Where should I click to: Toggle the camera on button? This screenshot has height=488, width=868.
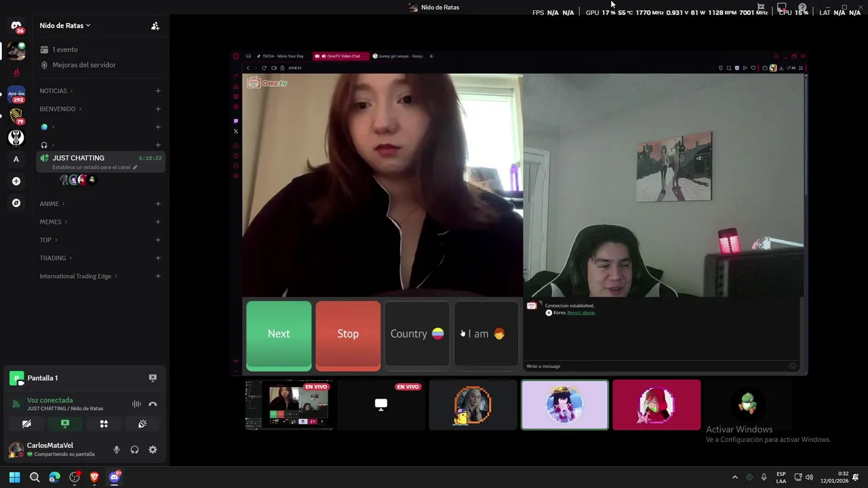pyautogui.click(x=26, y=424)
